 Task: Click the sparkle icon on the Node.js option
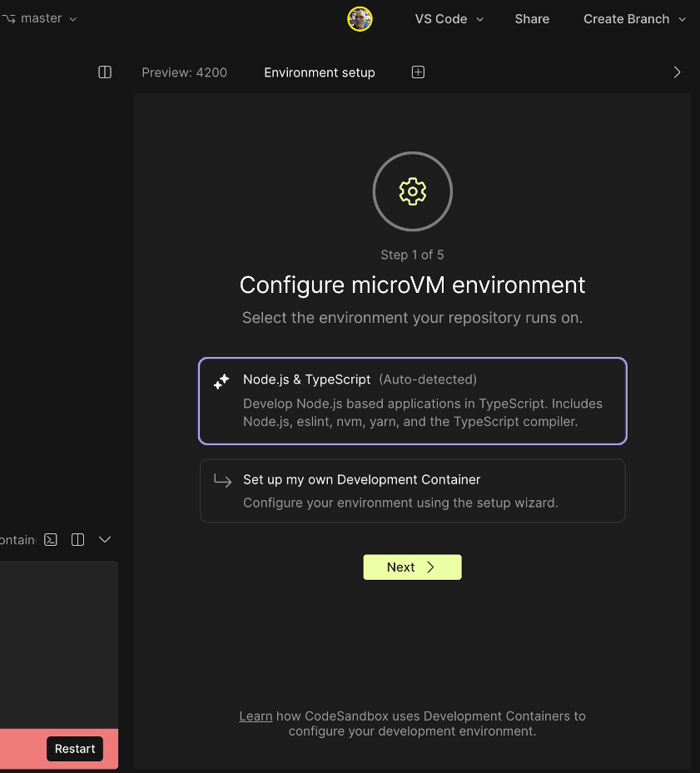(221, 382)
